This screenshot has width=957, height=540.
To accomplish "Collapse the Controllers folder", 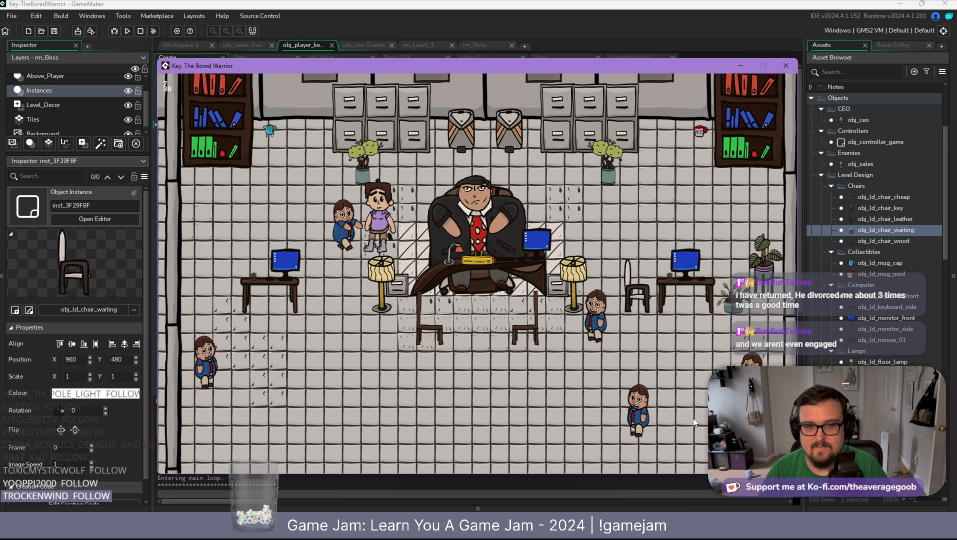I will (x=821, y=131).
